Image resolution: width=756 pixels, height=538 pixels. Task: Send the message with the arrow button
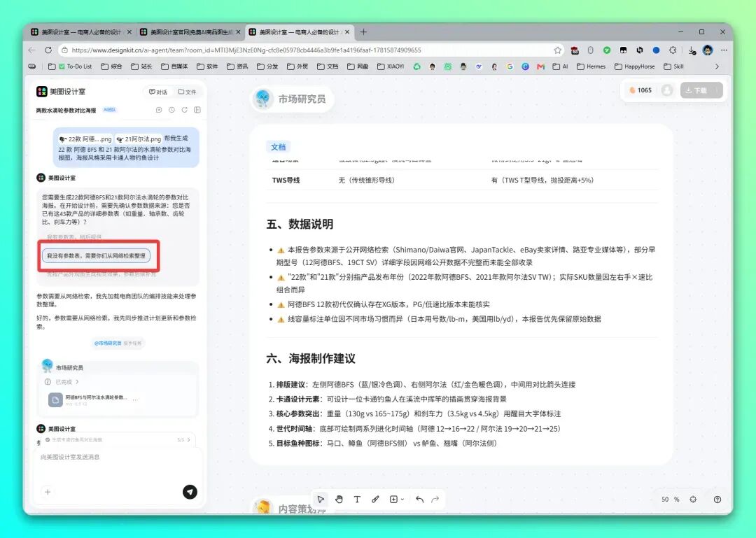(190, 492)
